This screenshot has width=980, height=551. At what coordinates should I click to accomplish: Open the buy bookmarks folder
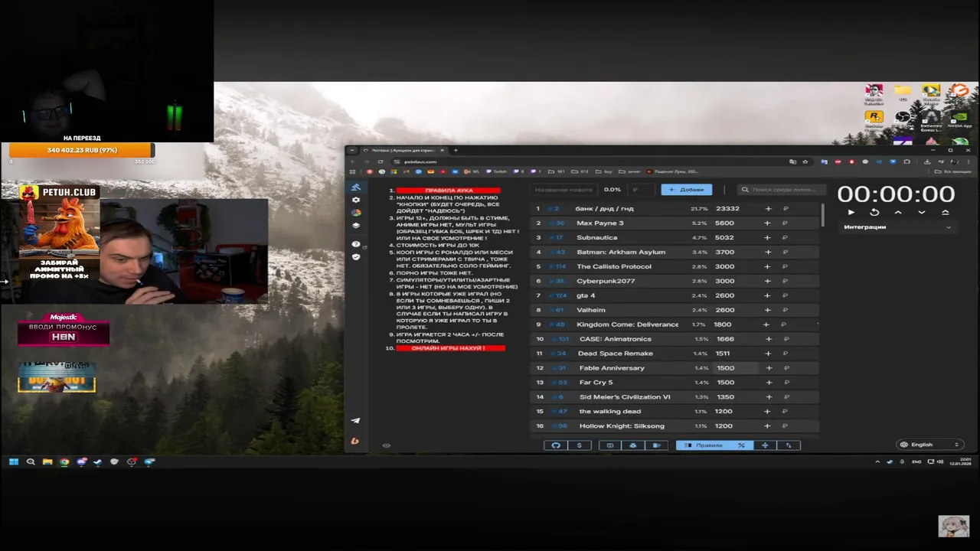pos(605,171)
